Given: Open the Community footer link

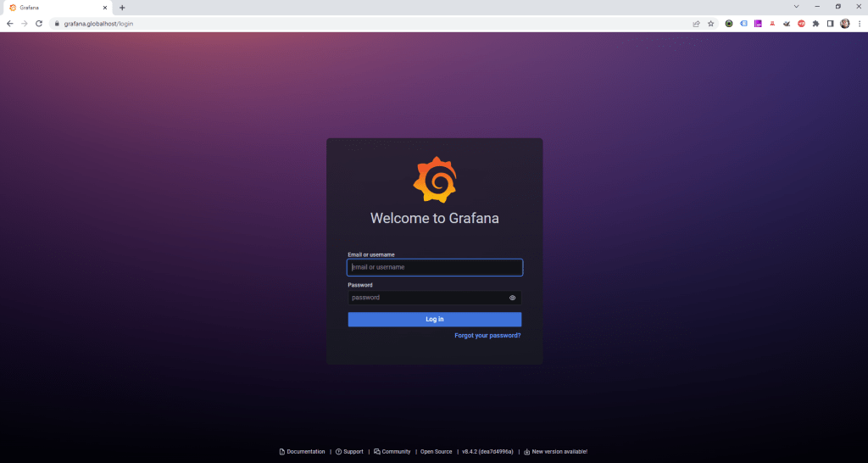Looking at the screenshot, I should click(x=395, y=452).
